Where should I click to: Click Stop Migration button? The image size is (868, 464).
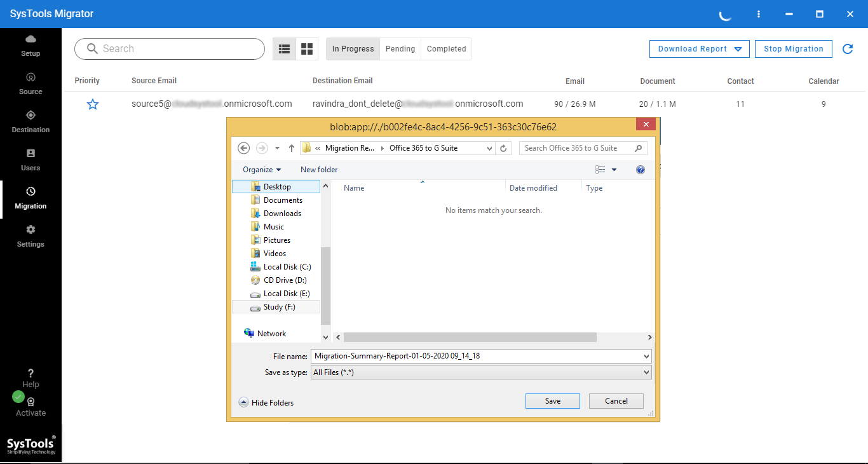pos(794,49)
